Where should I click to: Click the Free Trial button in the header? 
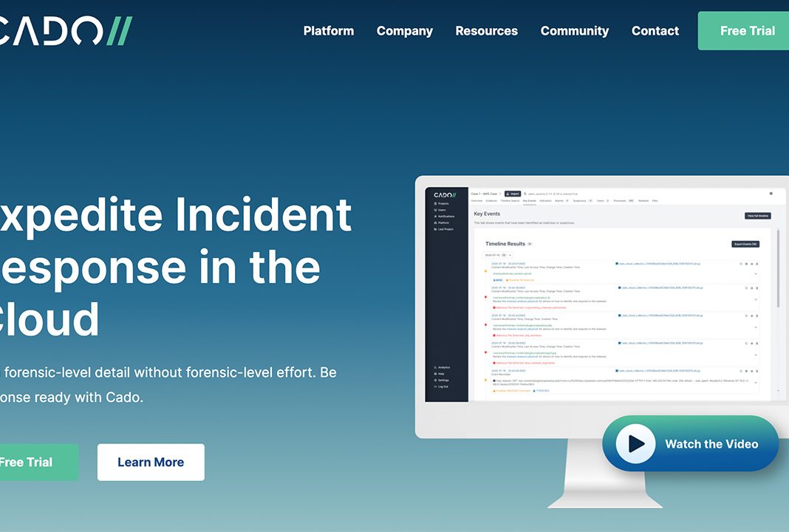744,31
